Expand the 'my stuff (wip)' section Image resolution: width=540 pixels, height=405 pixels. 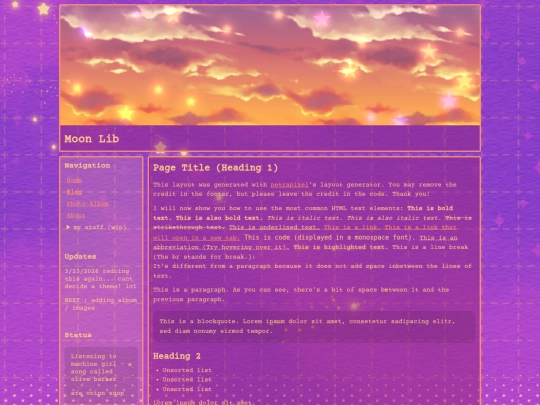(x=96, y=227)
